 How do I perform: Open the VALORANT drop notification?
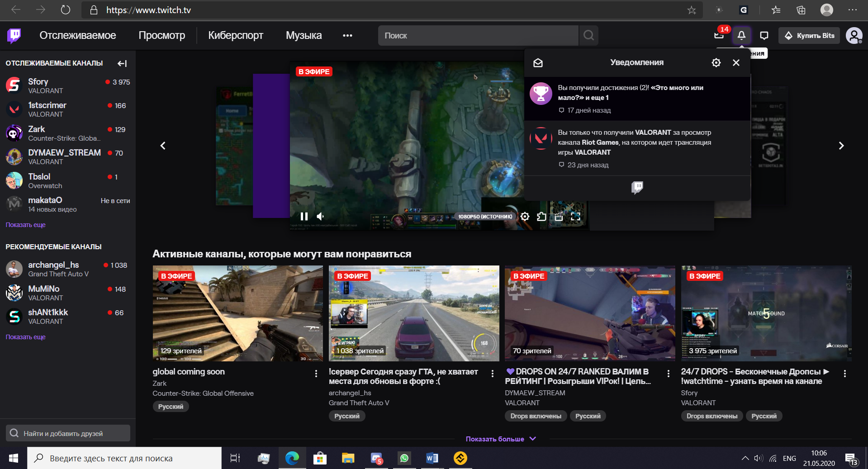point(637,148)
